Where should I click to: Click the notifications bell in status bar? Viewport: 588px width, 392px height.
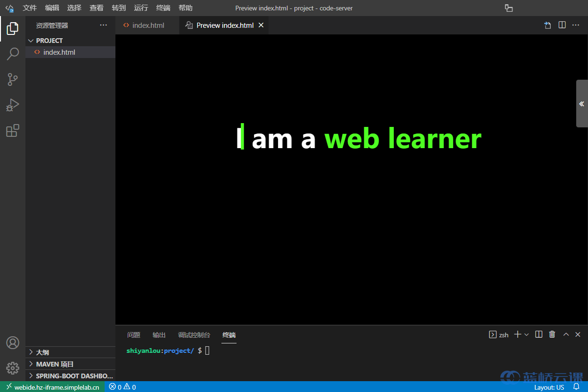coord(576,387)
